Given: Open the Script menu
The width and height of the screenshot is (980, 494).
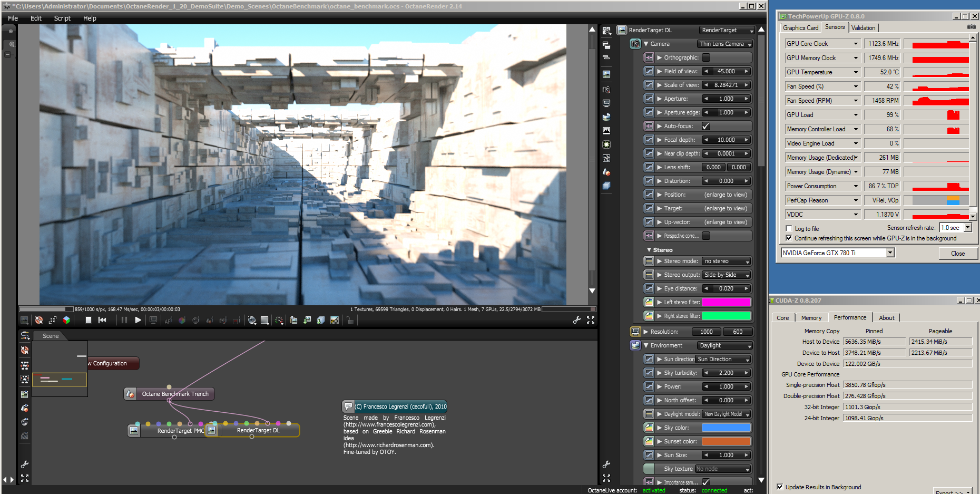Looking at the screenshot, I should coord(62,18).
